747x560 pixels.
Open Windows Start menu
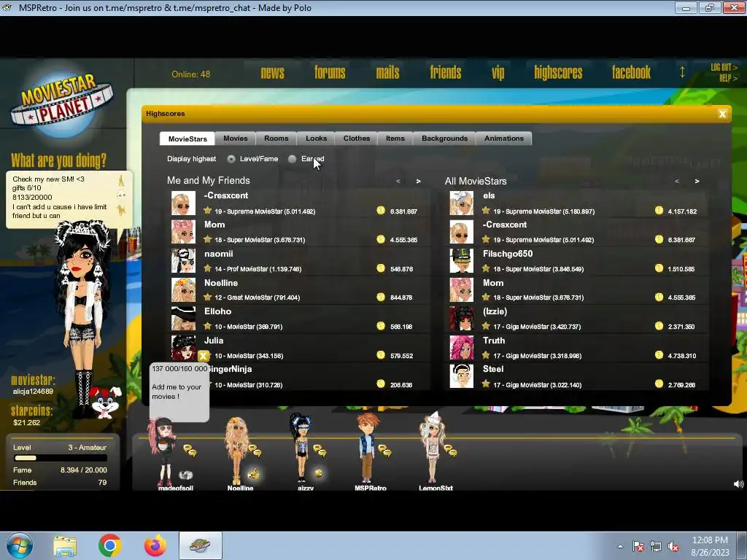tap(20, 545)
